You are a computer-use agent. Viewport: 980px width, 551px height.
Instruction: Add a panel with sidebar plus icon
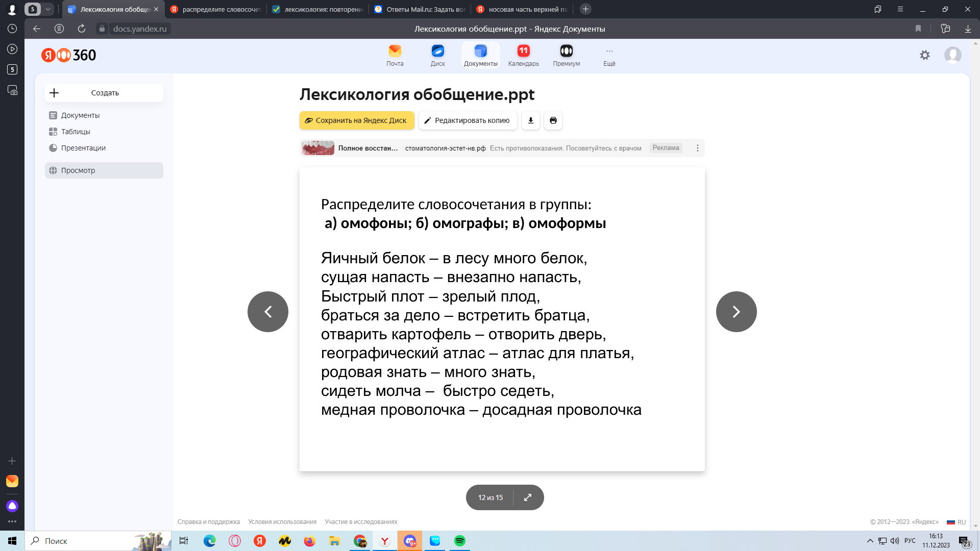(x=12, y=461)
